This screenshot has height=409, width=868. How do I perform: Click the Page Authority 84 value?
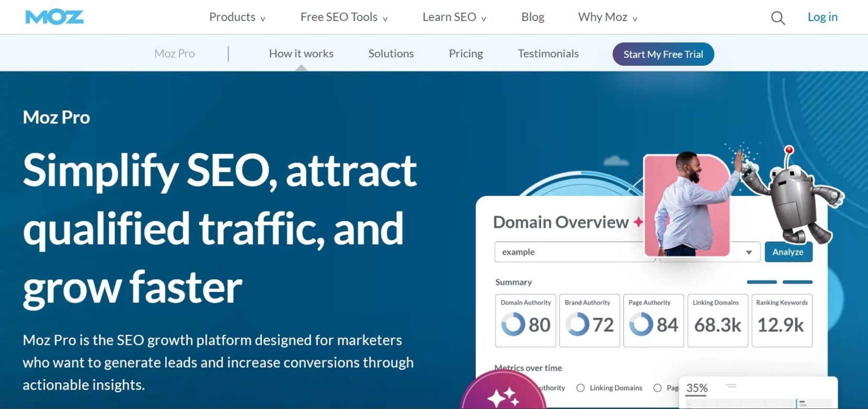[667, 325]
